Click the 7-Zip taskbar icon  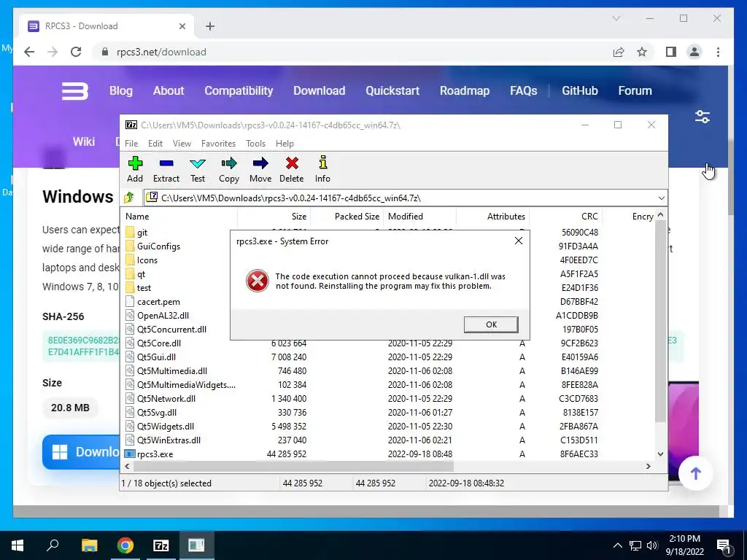(x=161, y=545)
